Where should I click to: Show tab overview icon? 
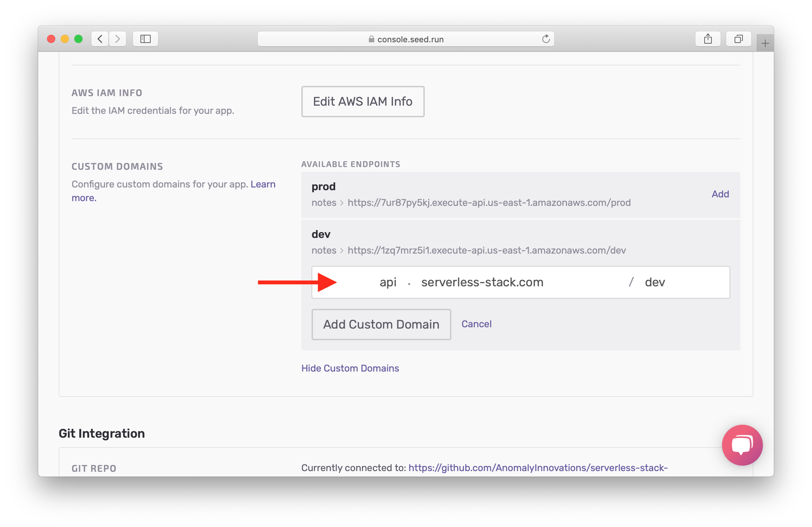coord(738,39)
